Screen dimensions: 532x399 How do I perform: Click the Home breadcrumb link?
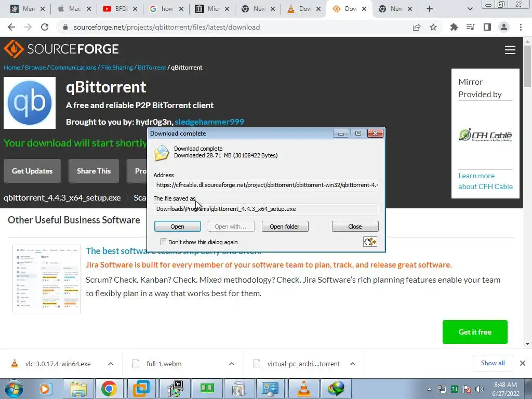tap(12, 68)
